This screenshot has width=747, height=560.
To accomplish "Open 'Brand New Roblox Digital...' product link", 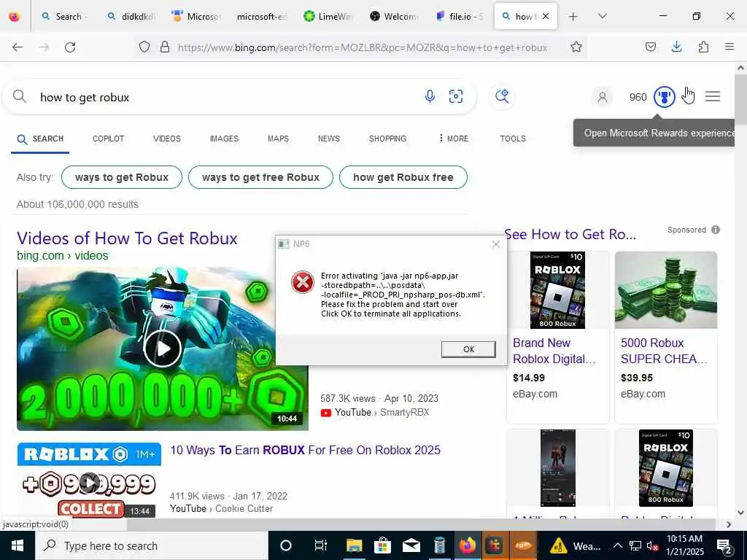I will [x=554, y=351].
